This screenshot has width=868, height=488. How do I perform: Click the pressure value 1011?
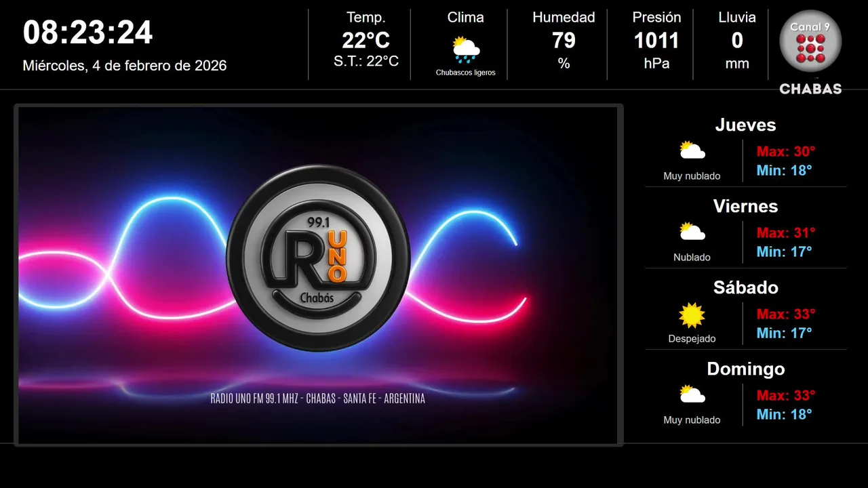(656, 41)
